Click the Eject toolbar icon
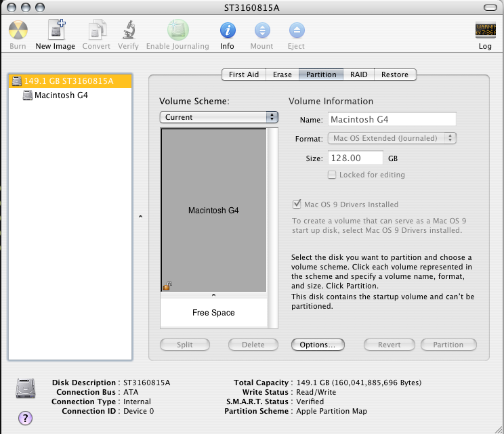The width and height of the screenshot is (504, 434). (297, 30)
